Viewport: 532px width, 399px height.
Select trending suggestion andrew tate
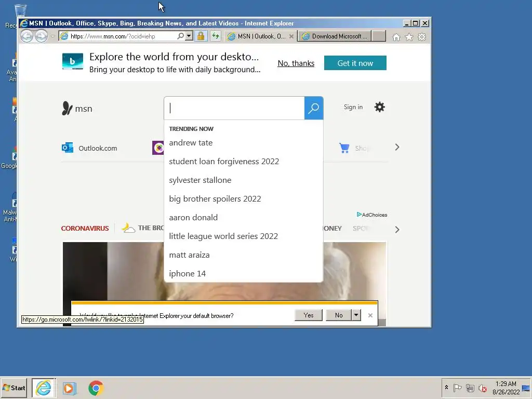click(243, 143)
